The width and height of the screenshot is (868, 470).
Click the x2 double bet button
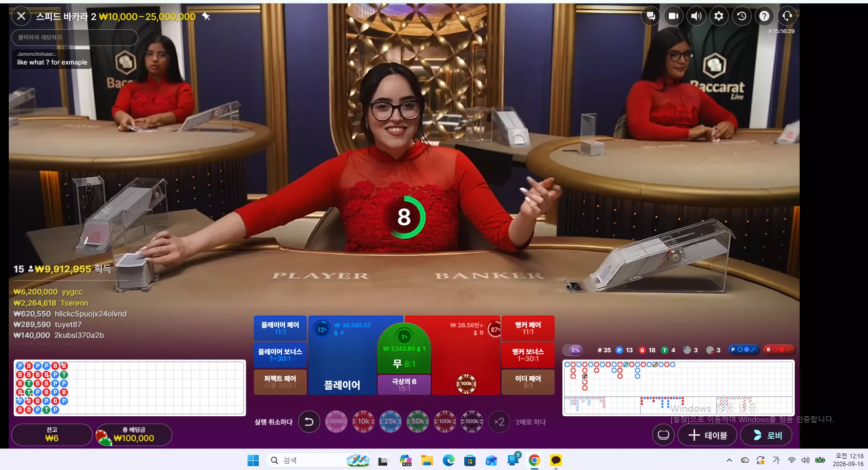[x=499, y=422]
